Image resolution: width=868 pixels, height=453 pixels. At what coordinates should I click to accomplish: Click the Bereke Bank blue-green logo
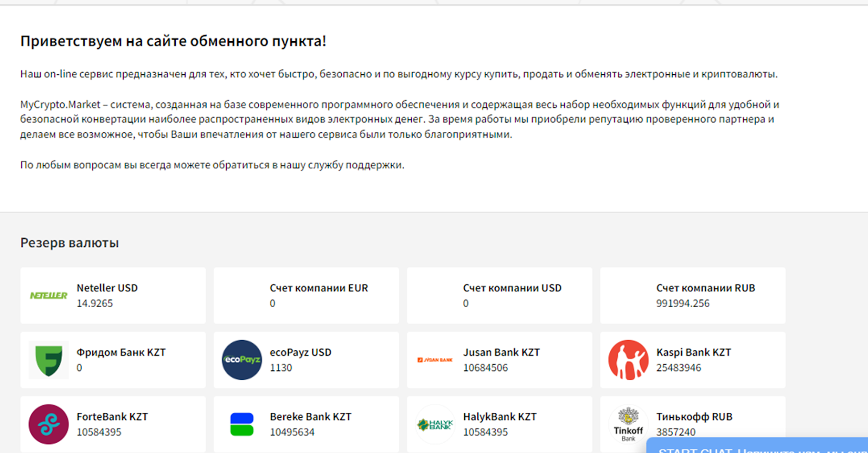click(242, 424)
